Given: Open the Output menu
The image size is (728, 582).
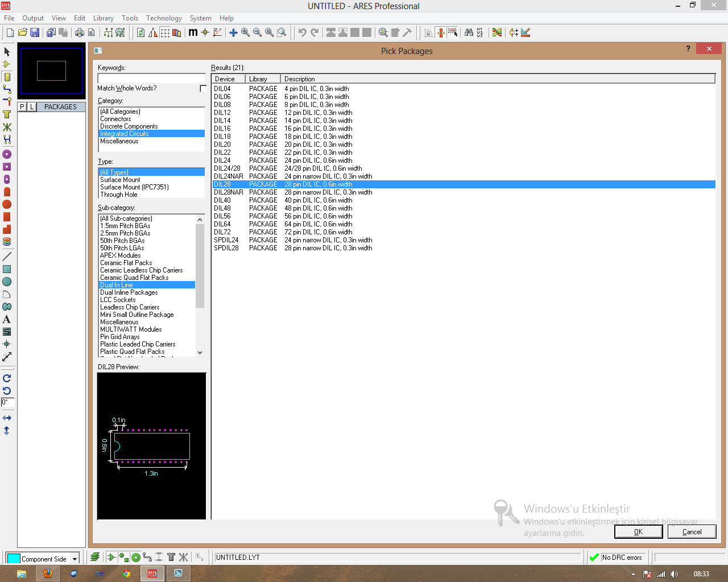Looking at the screenshot, I should pos(33,18).
